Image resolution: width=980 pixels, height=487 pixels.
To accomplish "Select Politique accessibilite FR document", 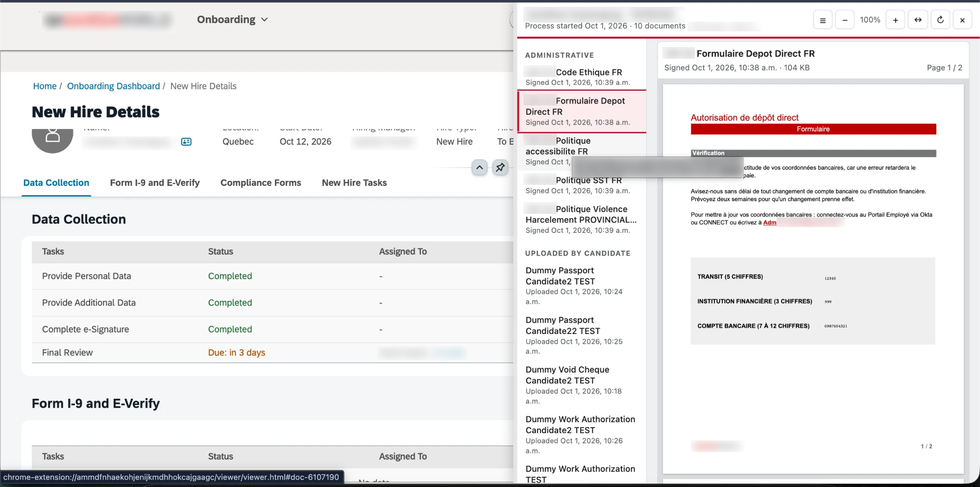I will (x=582, y=151).
